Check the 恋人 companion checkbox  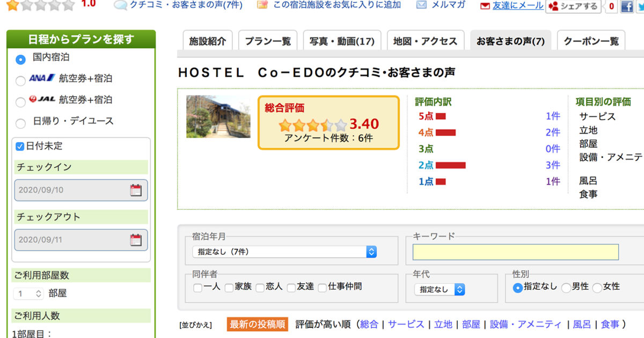coord(260,288)
